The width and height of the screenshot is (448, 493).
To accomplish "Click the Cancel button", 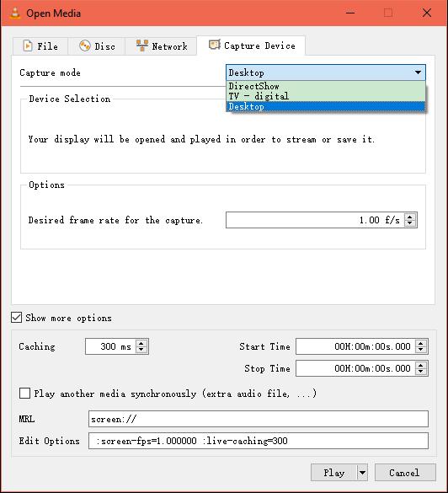I will pyautogui.click(x=405, y=473).
